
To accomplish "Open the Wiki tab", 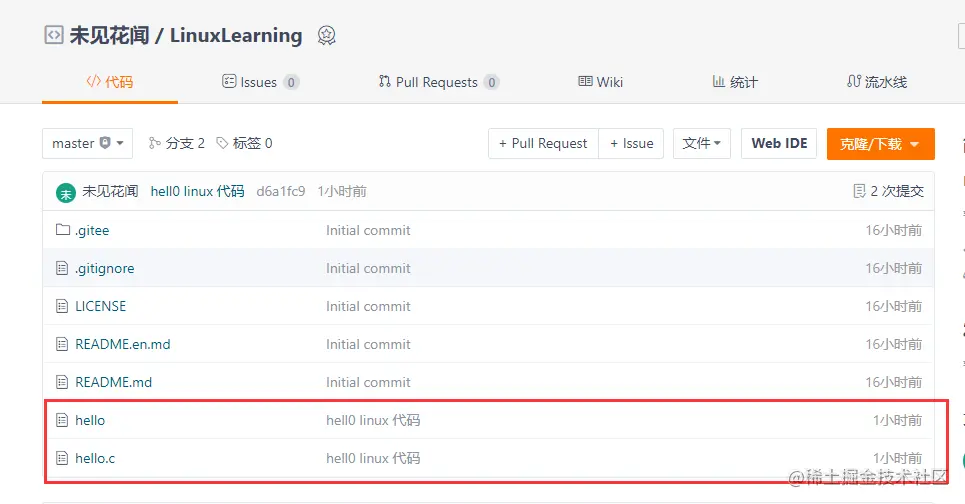I will coord(601,82).
